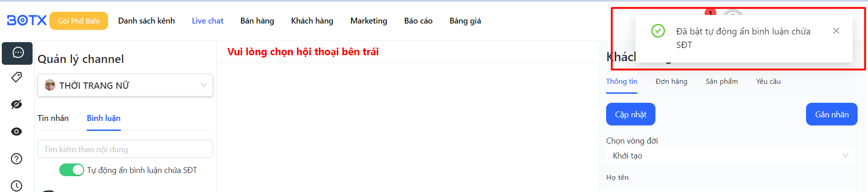Select the crossed-out eye hidden icon
Viewport: 868px width, 192px height.
click(17, 105)
